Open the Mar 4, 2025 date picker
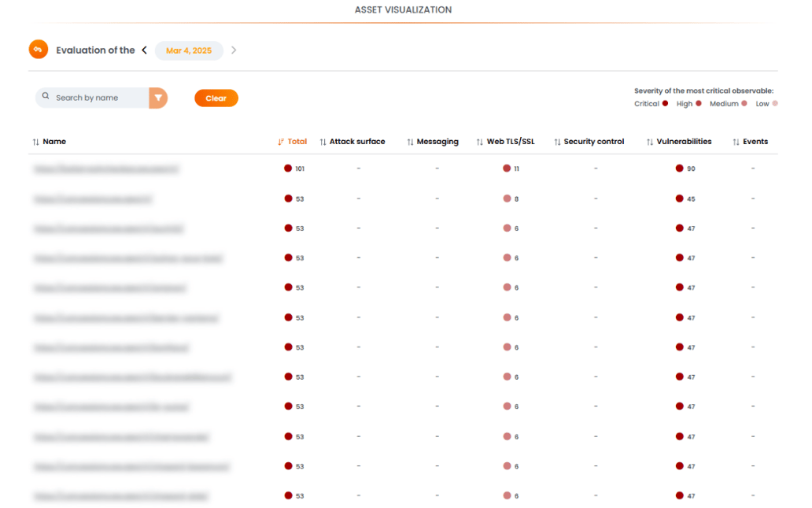 coord(189,50)
